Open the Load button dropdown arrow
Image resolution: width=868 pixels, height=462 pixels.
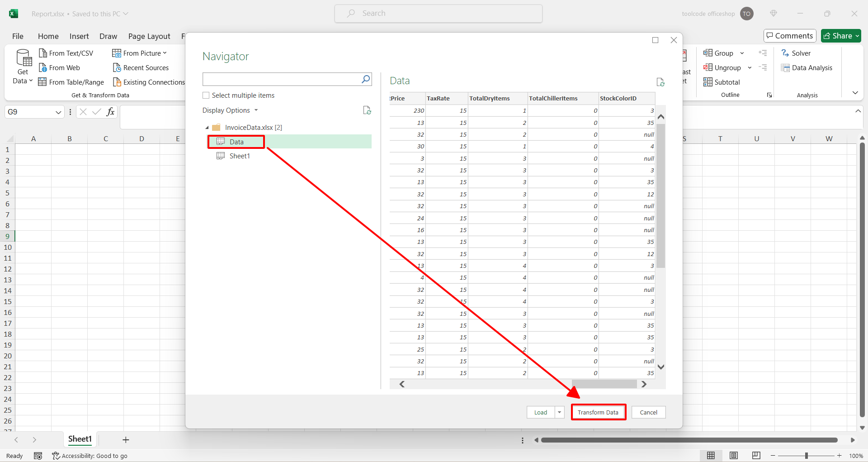(560, 412)
